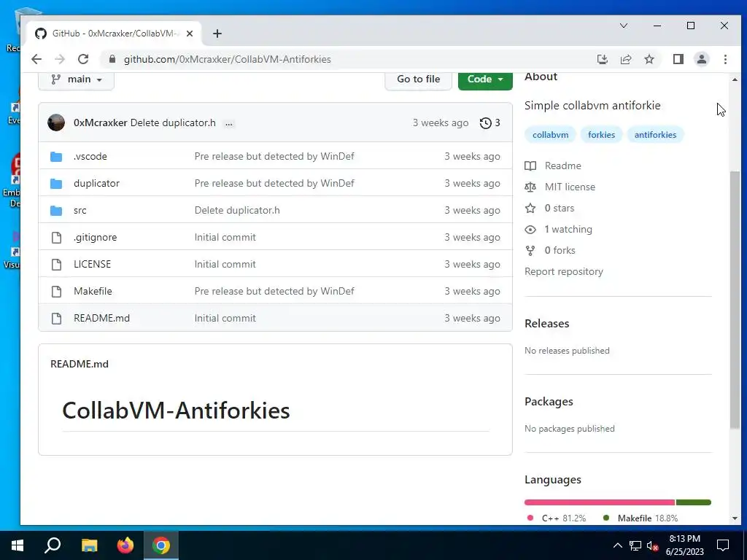Open the taskbar search icon

53,545
